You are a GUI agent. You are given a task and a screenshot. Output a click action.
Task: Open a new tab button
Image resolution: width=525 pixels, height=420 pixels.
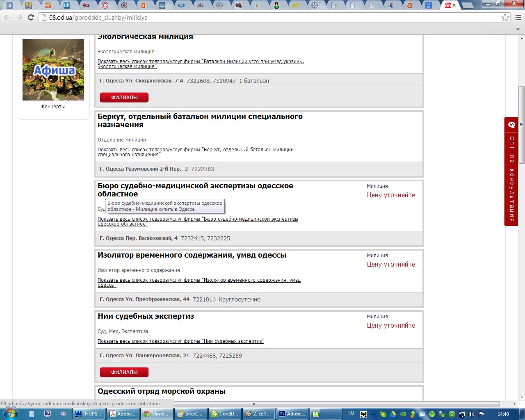(467, 6)
